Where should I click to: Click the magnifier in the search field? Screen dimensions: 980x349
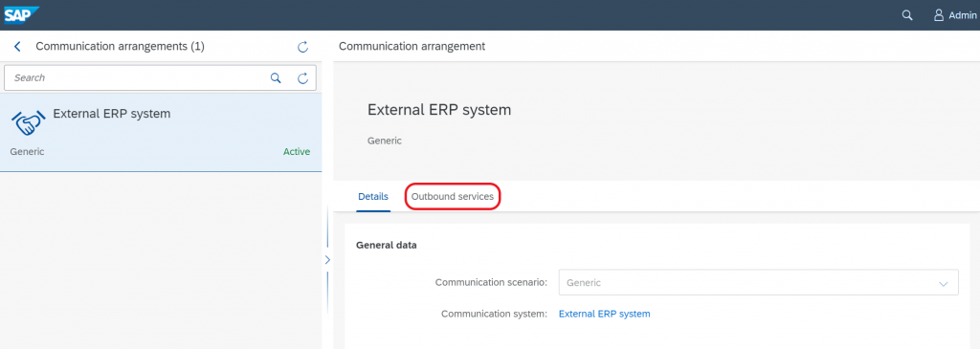click(276, 78)
